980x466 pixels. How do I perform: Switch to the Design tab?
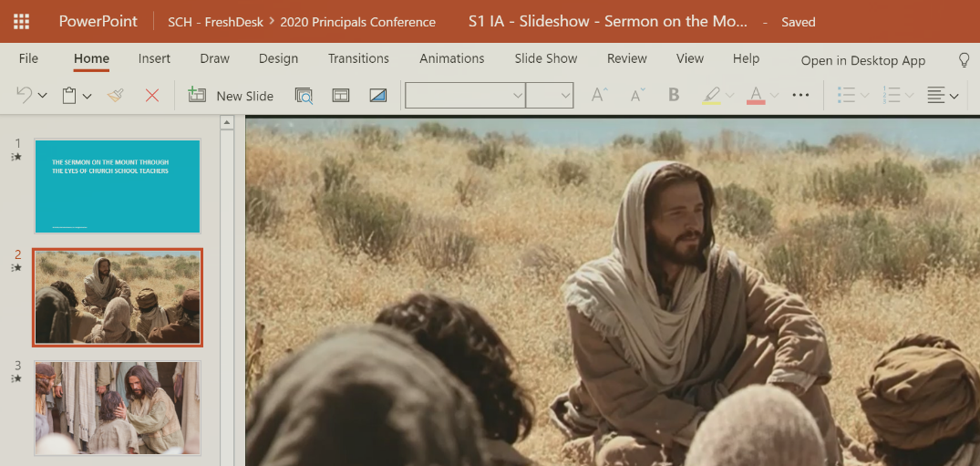[x=278, y=58]
